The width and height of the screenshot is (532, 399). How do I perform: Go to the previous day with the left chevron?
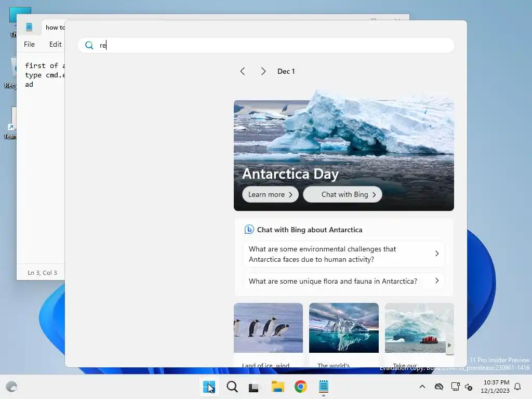[242, 71]
